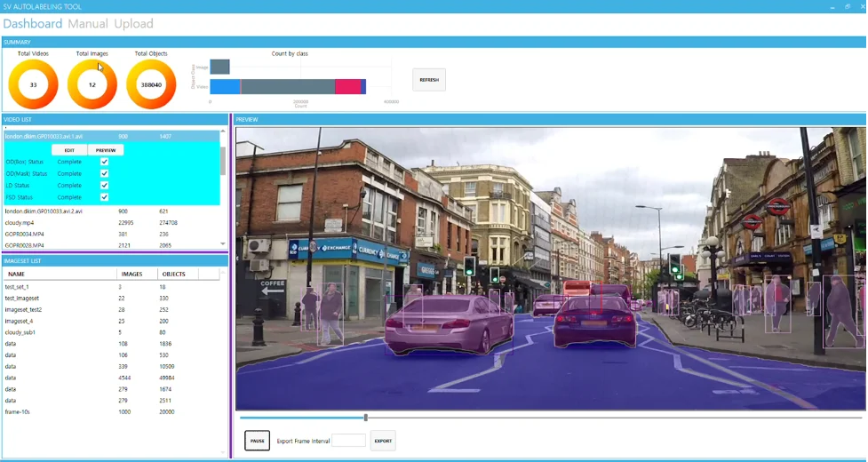Toggle the FSD Status checkbox
The width and height of the screenshot is (868, 462).
[x=105, y=196]
